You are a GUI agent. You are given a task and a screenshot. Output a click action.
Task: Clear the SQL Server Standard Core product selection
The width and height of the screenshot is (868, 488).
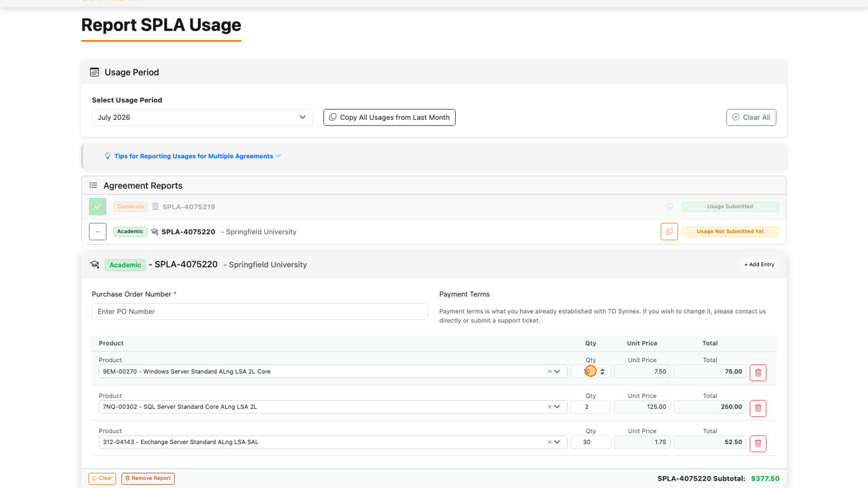pyautogui.click(x=550, y=407)
